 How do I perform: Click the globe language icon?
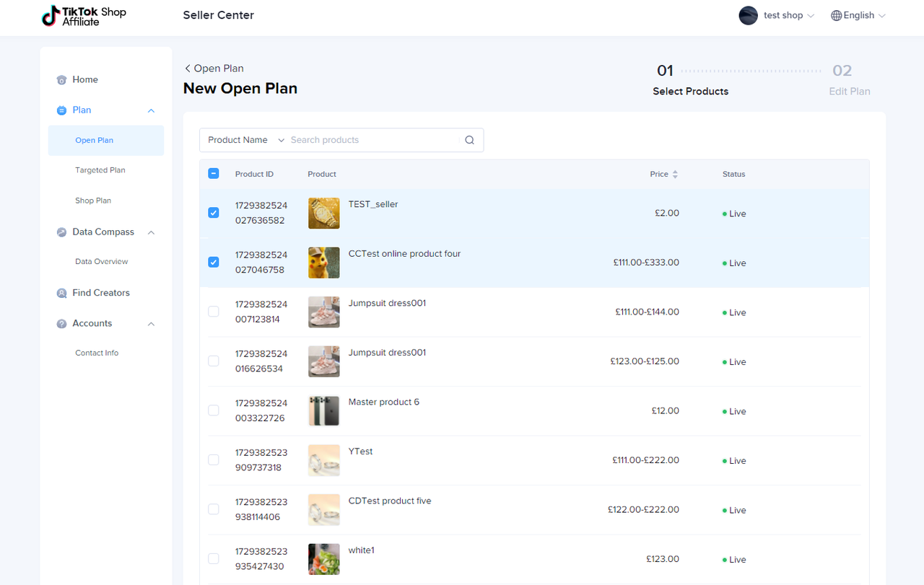point(836,15)
